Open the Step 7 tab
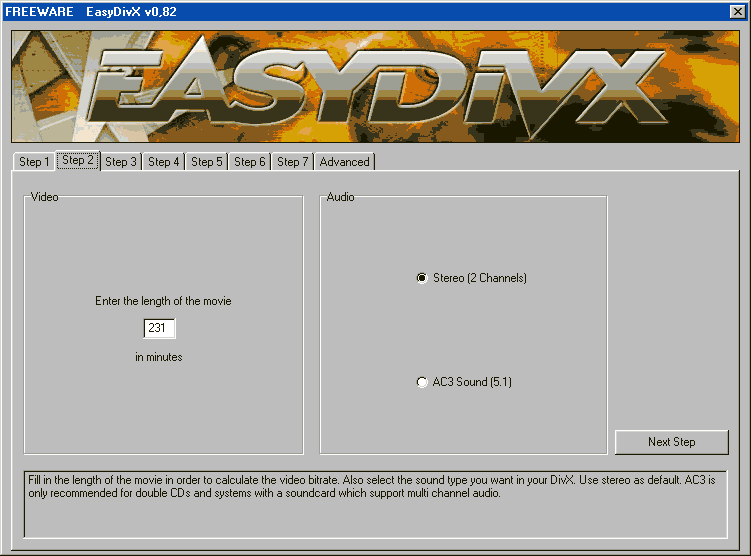751x556 pixels. click(x=293, y=162)
